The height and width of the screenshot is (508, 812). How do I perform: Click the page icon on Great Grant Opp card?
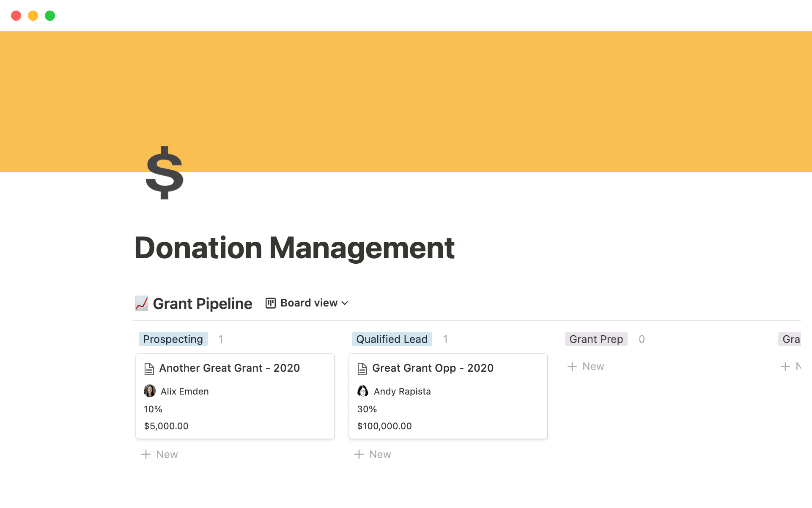coord(362,368)
